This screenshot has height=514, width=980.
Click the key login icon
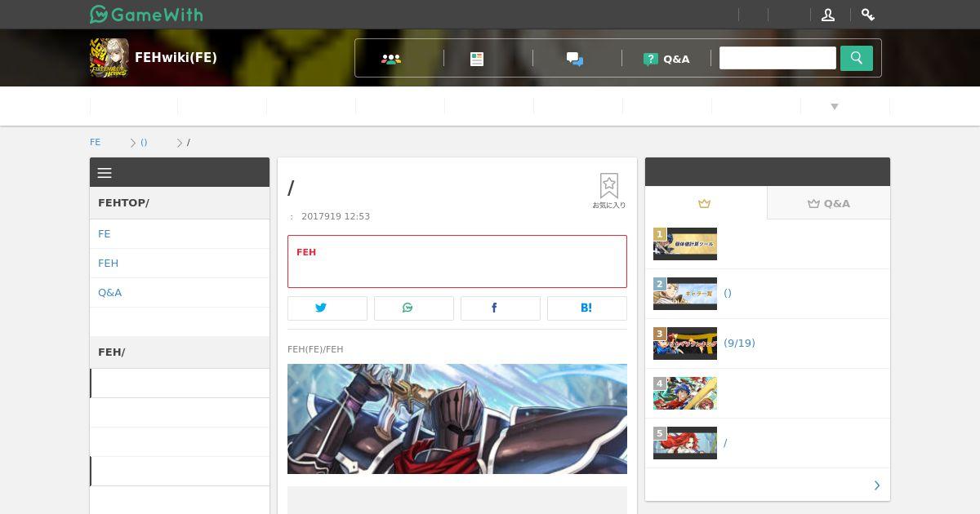click(868, 15)
